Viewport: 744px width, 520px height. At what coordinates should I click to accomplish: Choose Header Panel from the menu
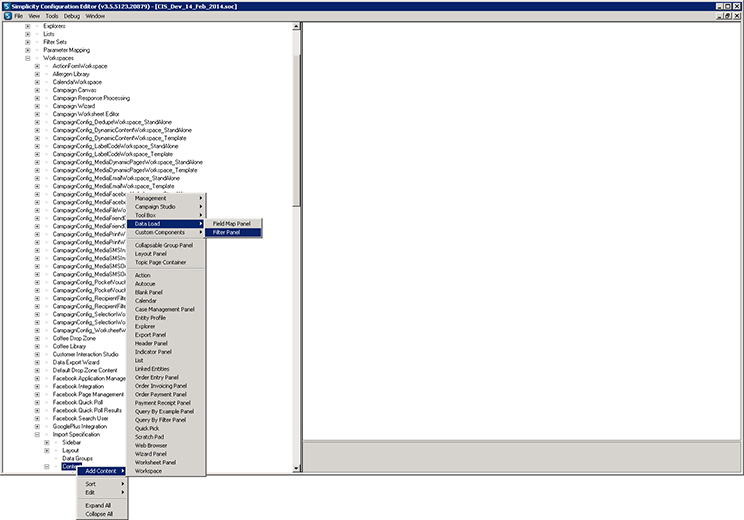point(166,344)
